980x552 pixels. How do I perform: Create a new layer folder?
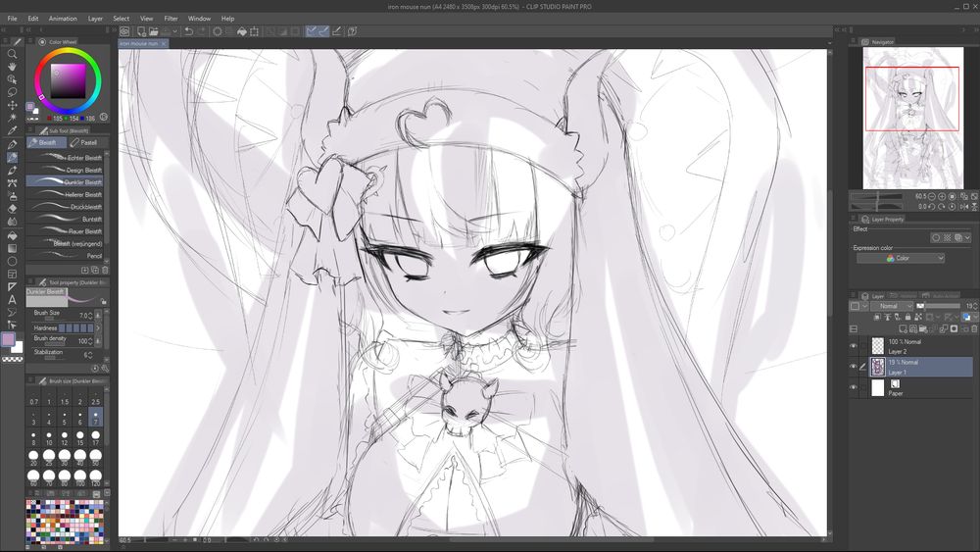tap(923, 328)
